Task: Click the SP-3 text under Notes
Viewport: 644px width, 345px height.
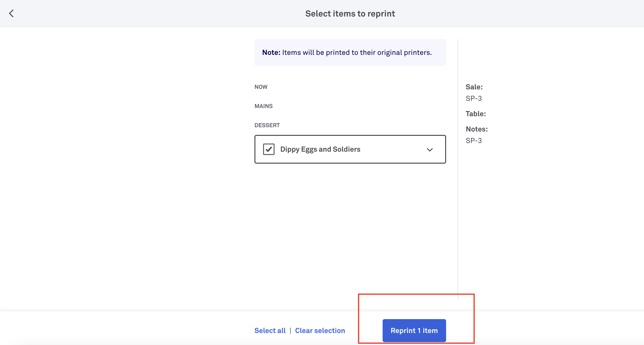Action: (x=473, y=140)
